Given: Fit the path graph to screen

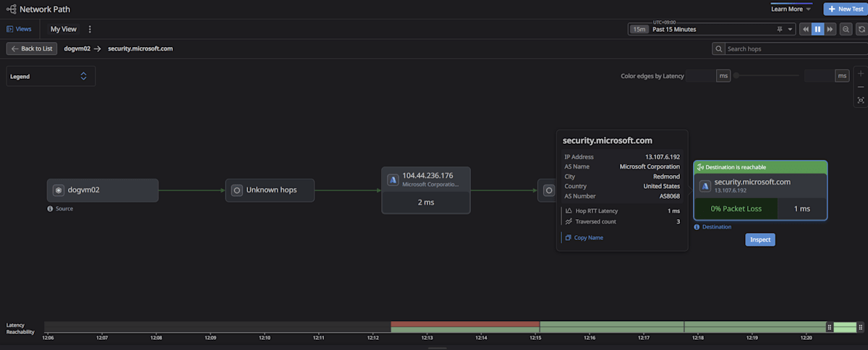Looking at the screenshot, I should (x=861, y=100).
